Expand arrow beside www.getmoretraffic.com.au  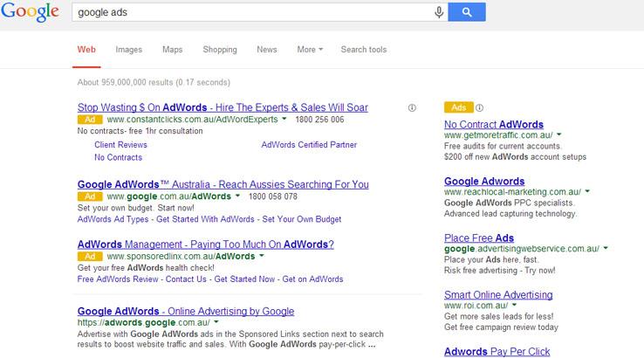coord(558,135)
